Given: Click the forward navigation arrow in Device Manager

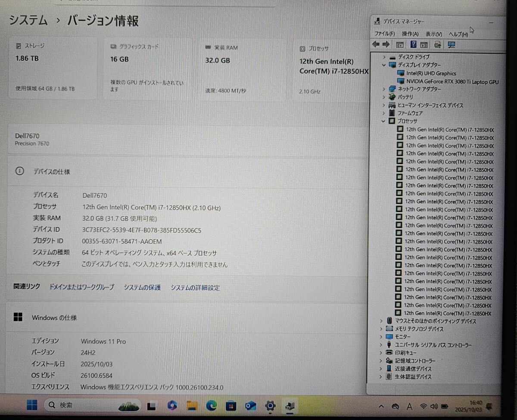Looking at the screenshot, I should (x=386, y=44).
